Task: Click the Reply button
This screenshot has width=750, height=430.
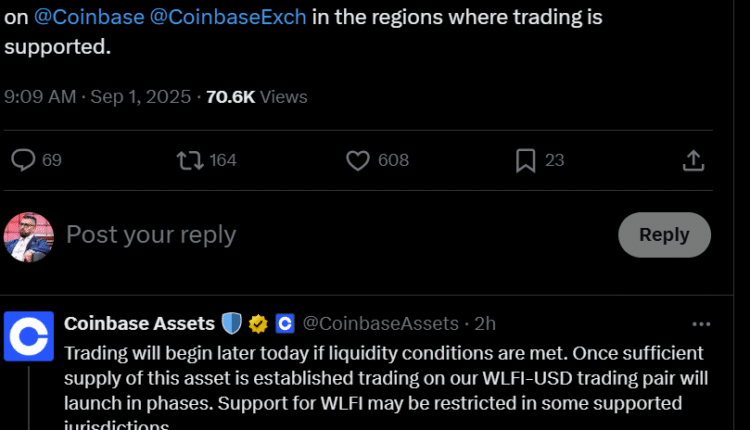Action: click(664, 235)
